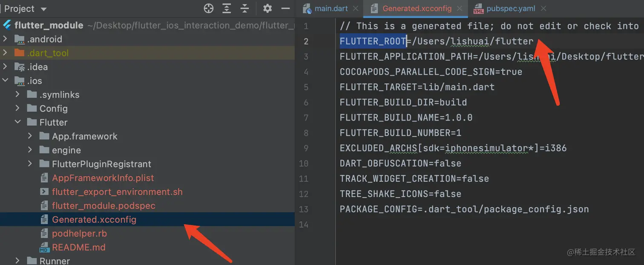Screen dimensions: 644x265
Task: Collapse the Flutter folder
Action: coord(17,122)
